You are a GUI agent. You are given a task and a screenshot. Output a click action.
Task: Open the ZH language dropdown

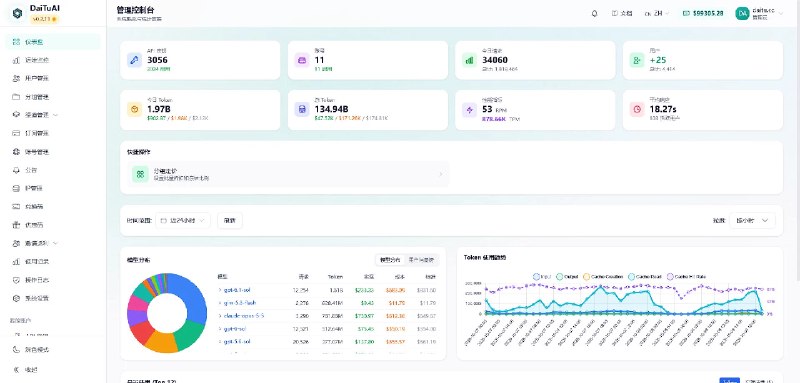[657, 14]
